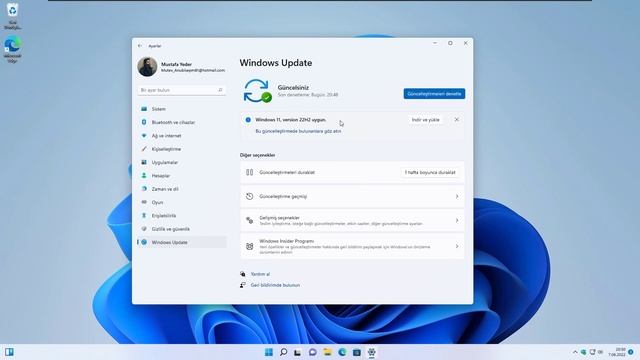
Task: Open Microsoft Store from taskbar
Action: pos(357,352)
